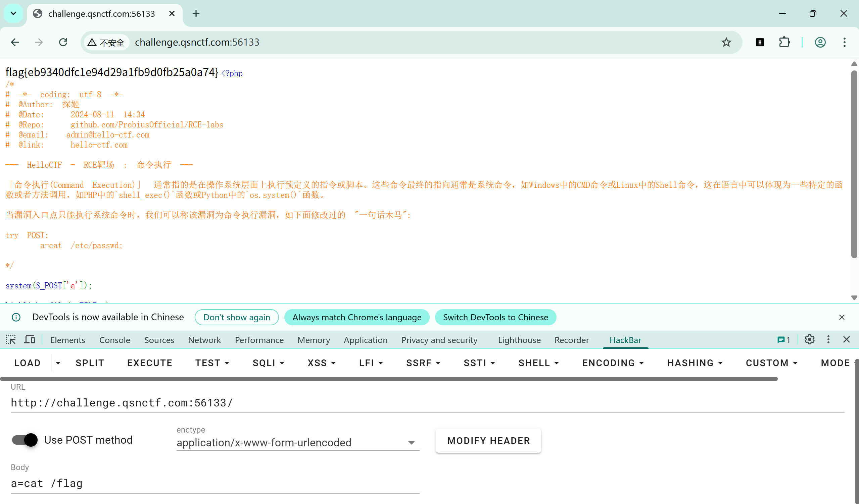Expand the ENCODING menu in HackBar
Viewport: 859px width, 504px height.
tap(613, 363)
